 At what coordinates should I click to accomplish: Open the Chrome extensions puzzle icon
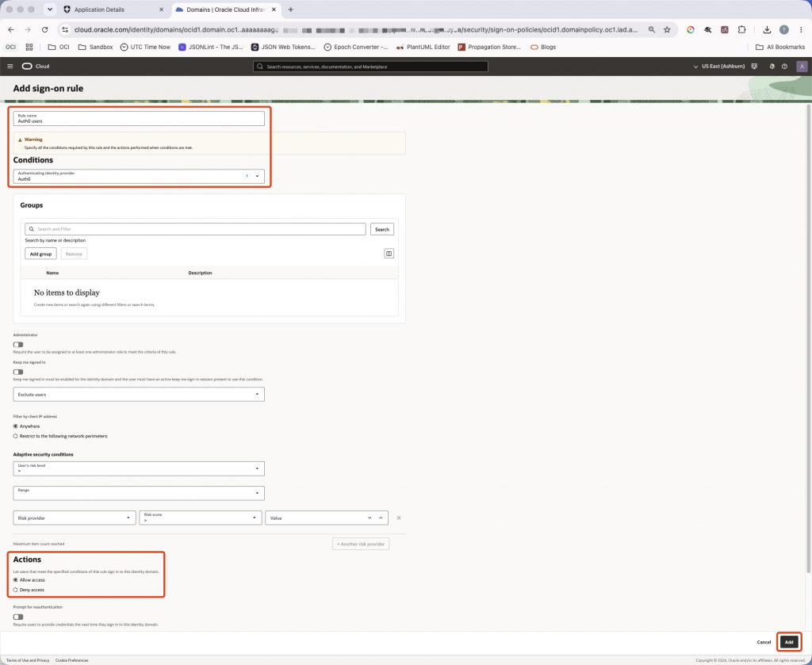[741, 30]
